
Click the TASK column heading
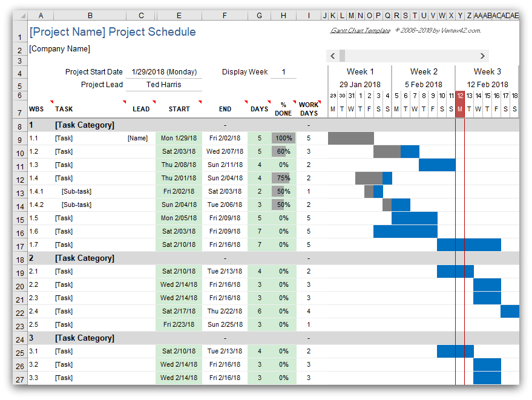click(x=64, y=109)
